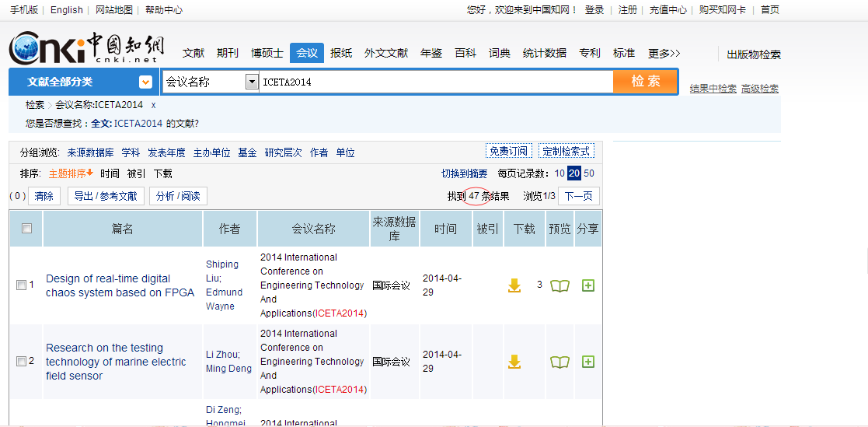Open 结果中检索 link

pyautogui.click(x=713, y=89)
